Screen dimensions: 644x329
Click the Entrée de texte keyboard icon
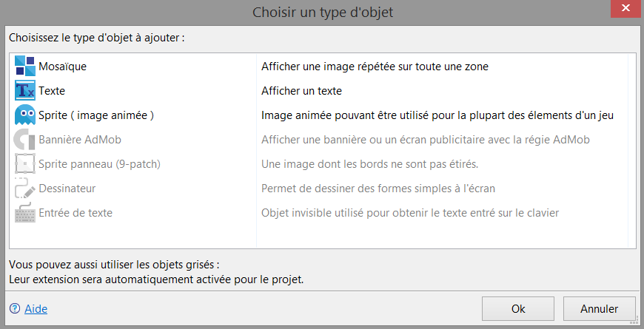(x=25, y=212)
